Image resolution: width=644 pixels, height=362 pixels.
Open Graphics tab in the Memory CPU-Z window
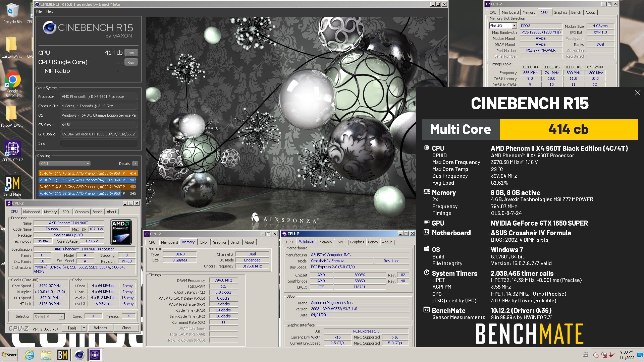(219, 242)
